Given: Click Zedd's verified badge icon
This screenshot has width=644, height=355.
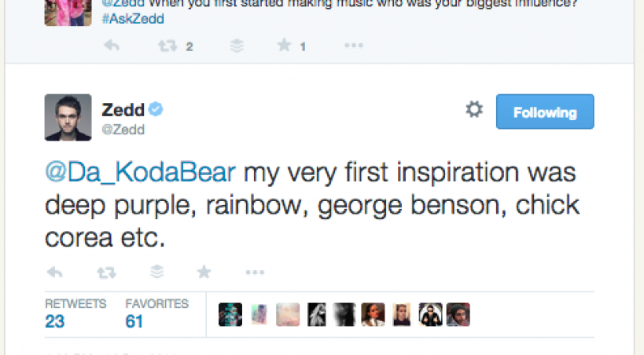Looking at the screenshot, I should (156, 109).
